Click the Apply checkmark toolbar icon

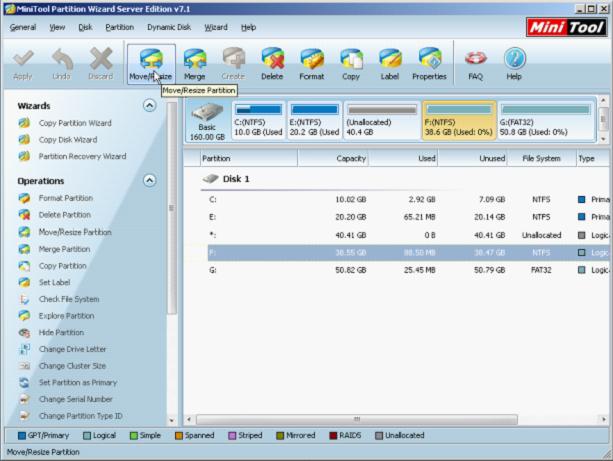[23, 64]
